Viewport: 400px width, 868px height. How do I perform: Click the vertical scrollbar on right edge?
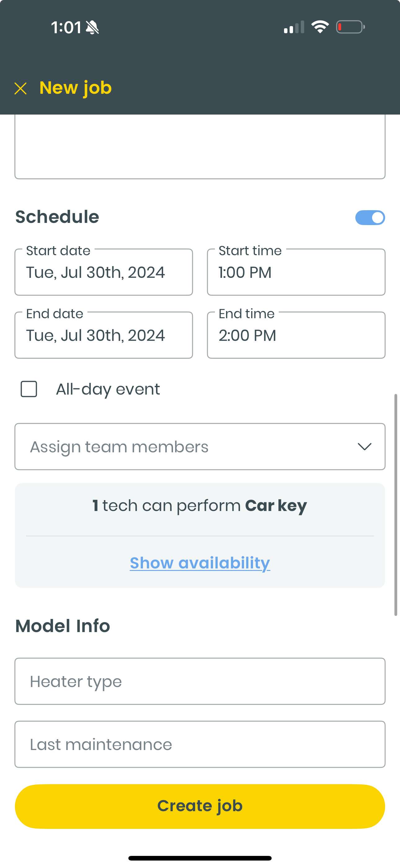pos(396,505)
